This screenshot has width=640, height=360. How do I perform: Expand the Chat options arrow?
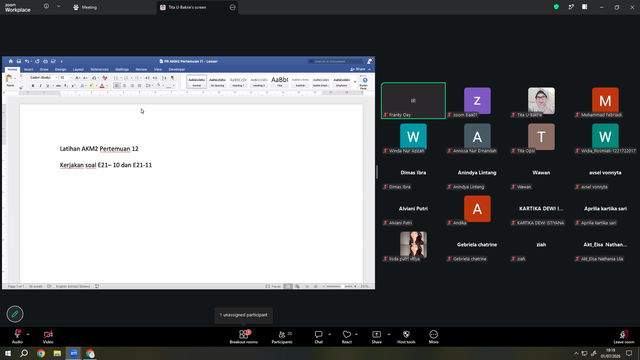pyautogui.click(x=329, y=334)
